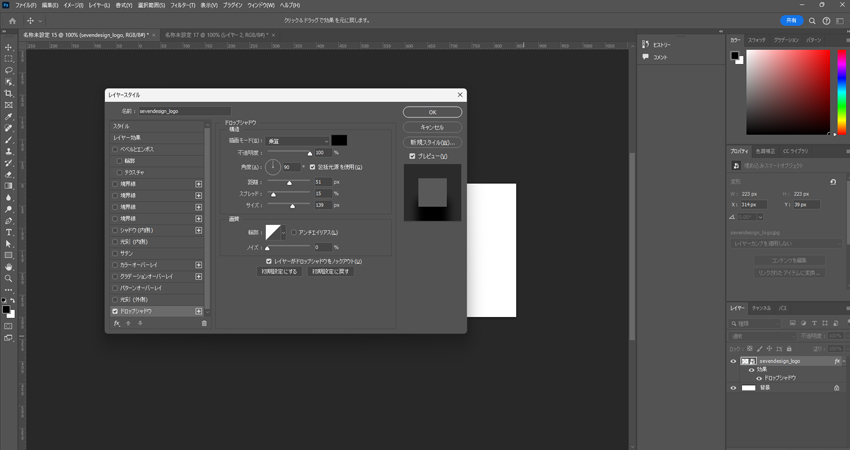Click the fx icon at dialog bottom left
Viewport: 850px width, 450px height.
[117, 323]
